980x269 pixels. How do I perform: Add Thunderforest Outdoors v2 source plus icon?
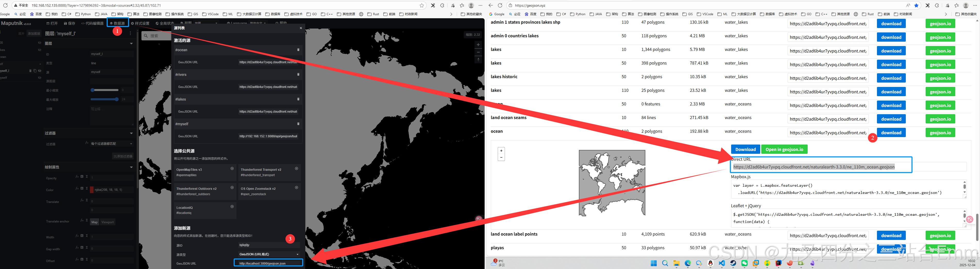tap(232, 187)
